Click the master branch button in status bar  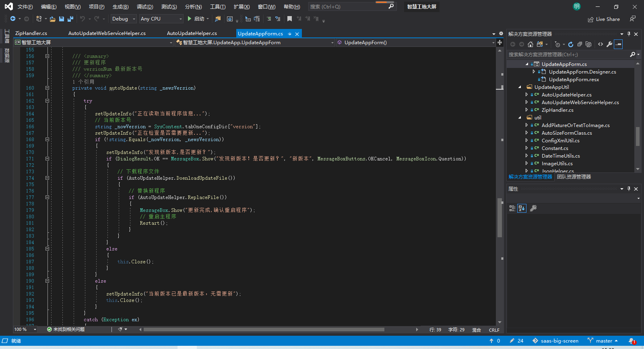[603, 341]
